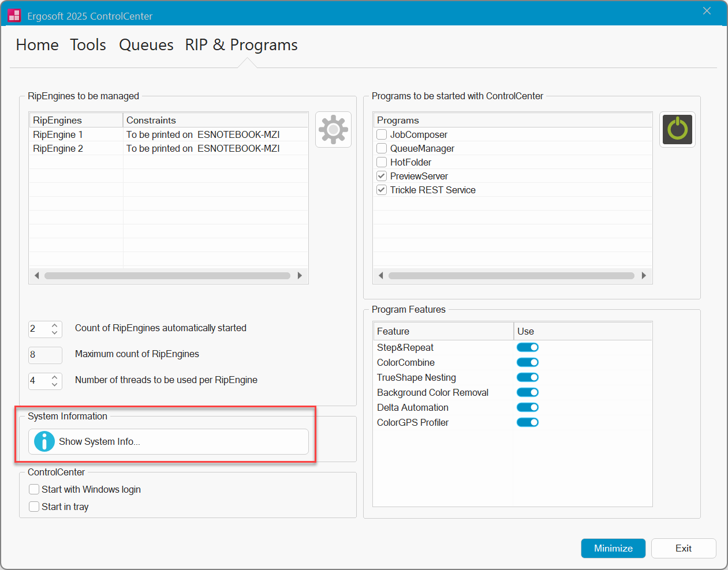This screenshot has width=728, height=570.
Task: Select the RIP & Programs tab
Action: [x=241, y=45]
